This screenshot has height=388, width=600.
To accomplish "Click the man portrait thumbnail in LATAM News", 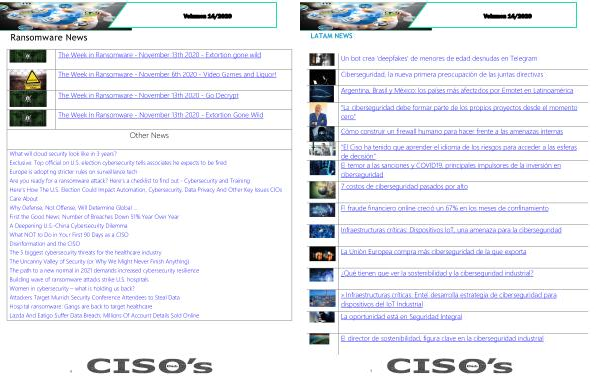I will pos(318,114).
